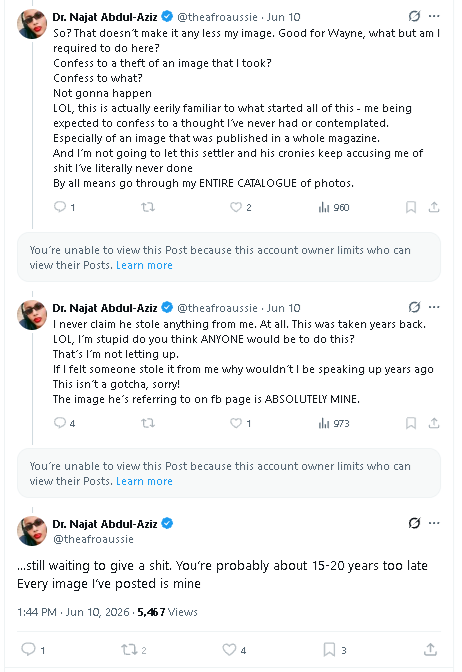Screen dimensions: 462x672
Task: Open profile picture on the main tweet
Action: click(x=32, y=531)
